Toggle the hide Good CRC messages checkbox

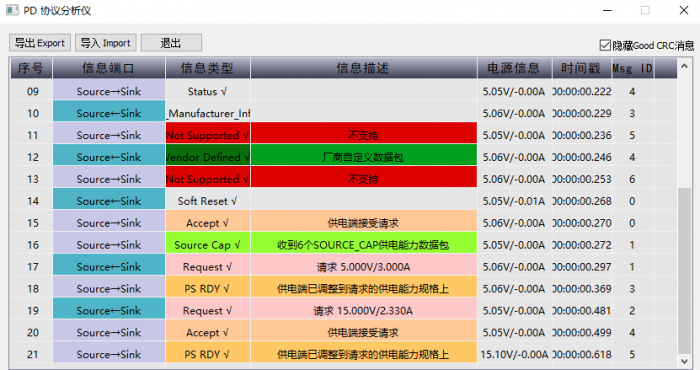pos(605,45)
